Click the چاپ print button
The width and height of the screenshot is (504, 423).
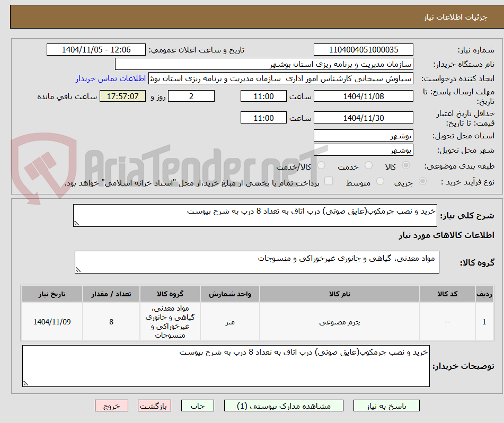pos(197,406)
